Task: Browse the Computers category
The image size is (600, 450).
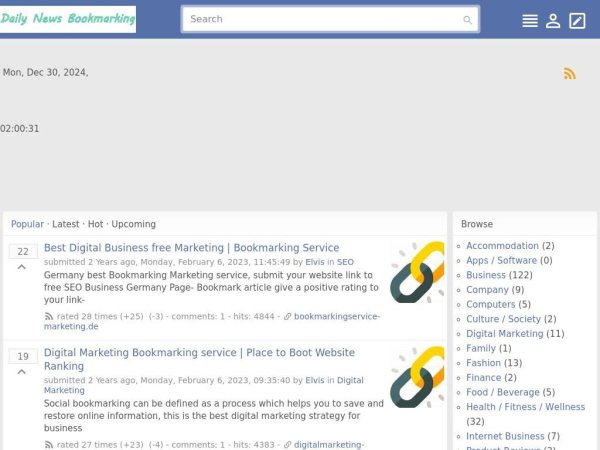Action: click(x=491, y=304)
